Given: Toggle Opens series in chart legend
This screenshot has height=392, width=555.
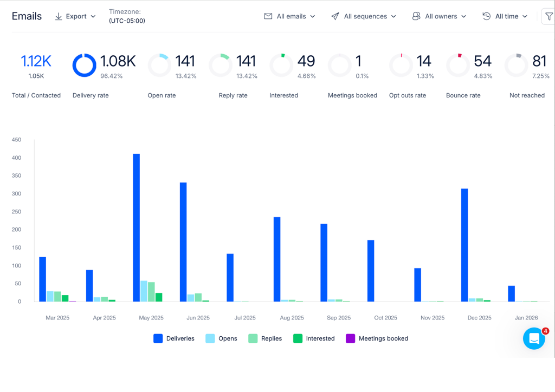Looking at the screenshot, I should point(221,338).
